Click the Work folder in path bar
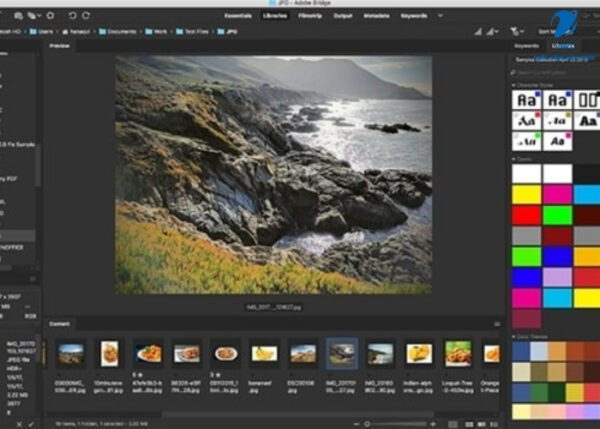 coord(156,32)
